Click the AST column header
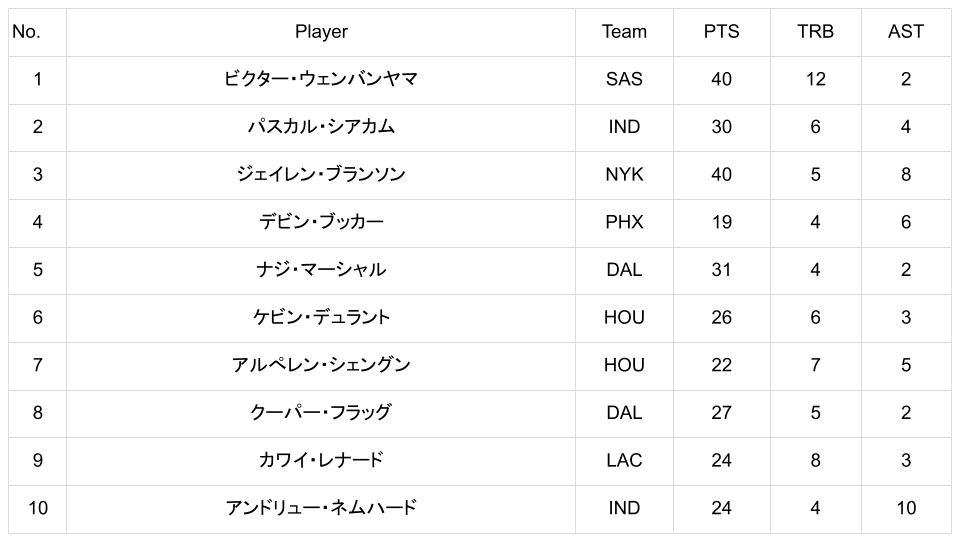Viewport: 960px width, 540px height. click(905, 32)
